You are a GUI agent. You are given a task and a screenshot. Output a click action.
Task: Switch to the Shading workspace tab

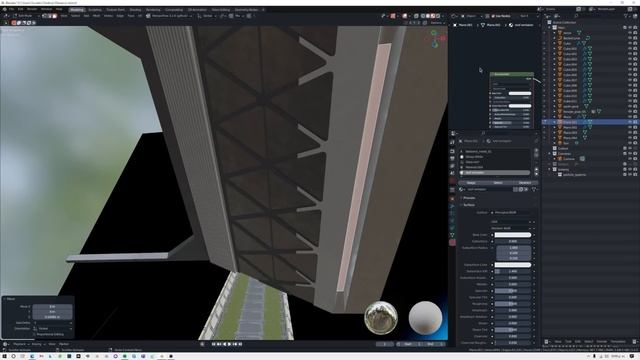[x=135, y=9]
